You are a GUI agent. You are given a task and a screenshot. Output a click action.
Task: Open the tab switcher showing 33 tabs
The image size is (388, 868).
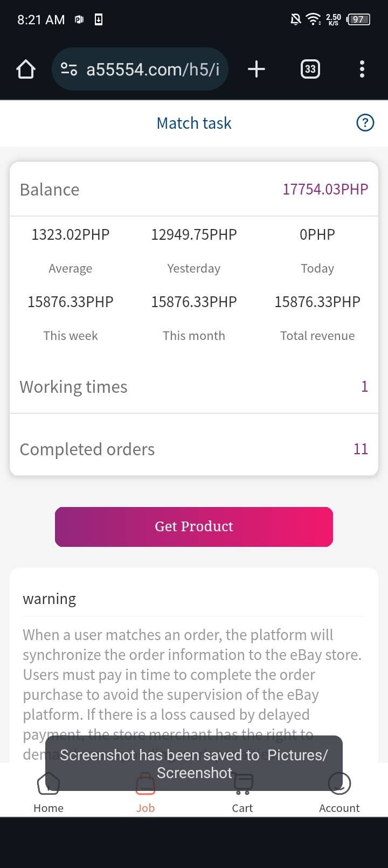310,70
